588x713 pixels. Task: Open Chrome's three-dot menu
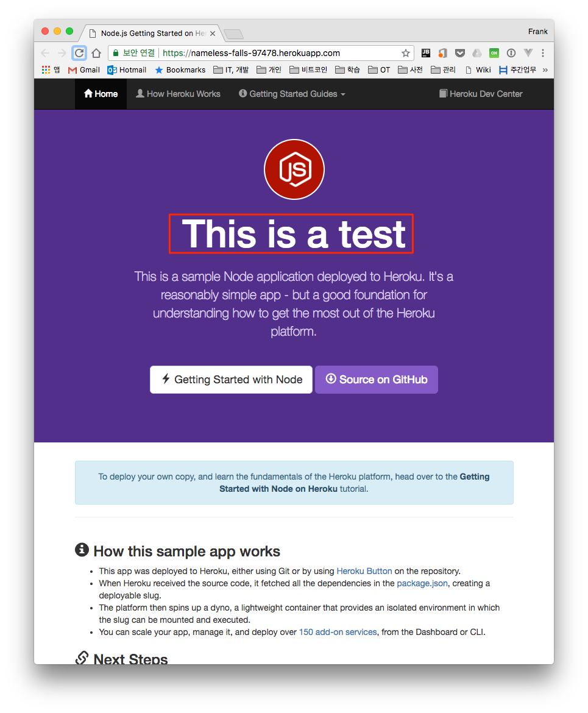click(543, 53)
